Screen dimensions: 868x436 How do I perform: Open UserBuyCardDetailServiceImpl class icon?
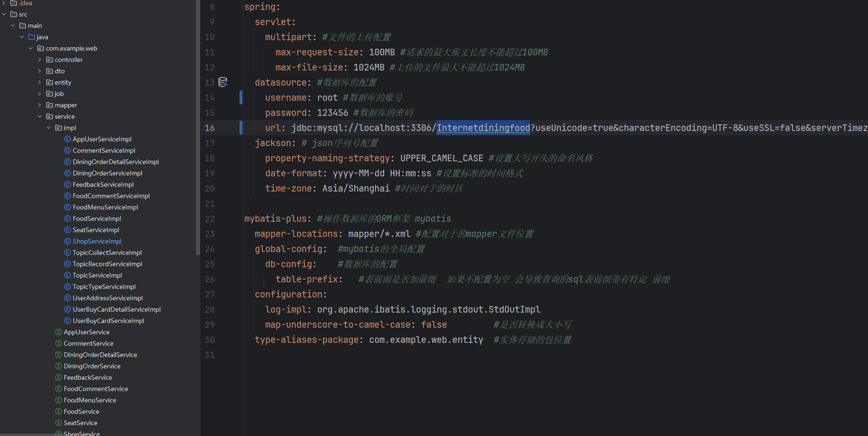68,309
